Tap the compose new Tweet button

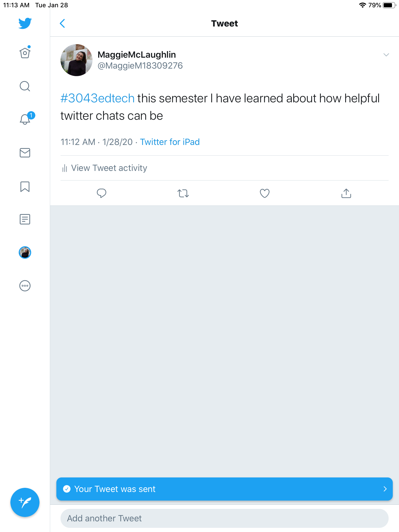click(x=25, y=502)
